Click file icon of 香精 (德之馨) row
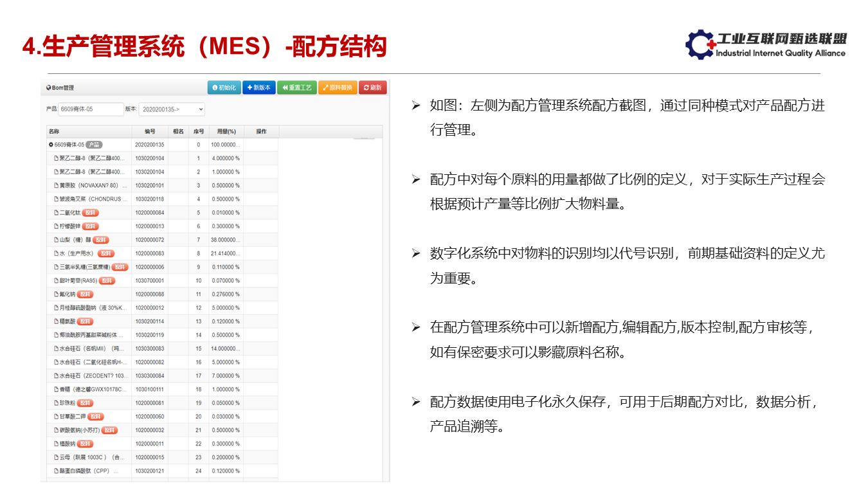 57,390
